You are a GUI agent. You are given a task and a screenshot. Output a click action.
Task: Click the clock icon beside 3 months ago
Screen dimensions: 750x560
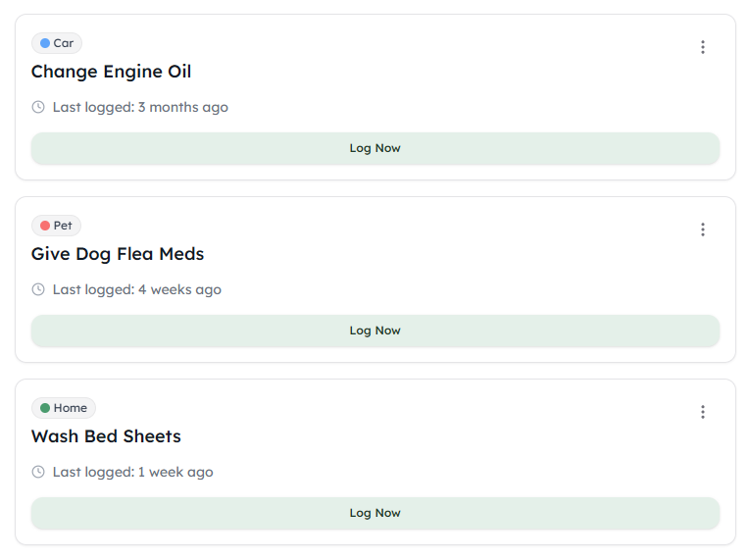pyautogui.click(x=38, y=107)
